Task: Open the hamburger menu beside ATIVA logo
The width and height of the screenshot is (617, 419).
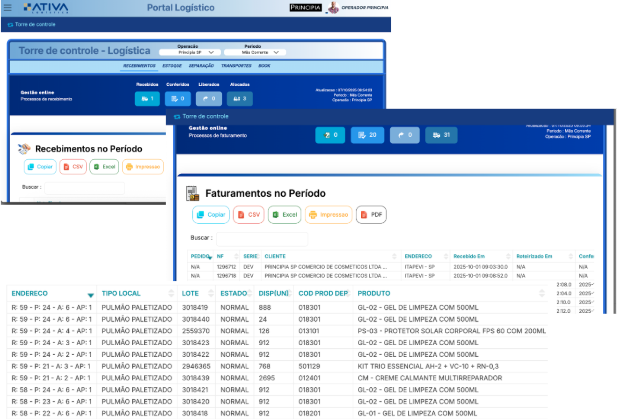Action: [7, 7]
